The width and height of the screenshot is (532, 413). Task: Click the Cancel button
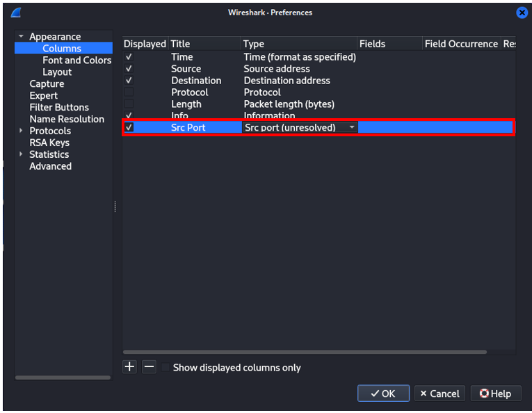[x=440, y=394]
